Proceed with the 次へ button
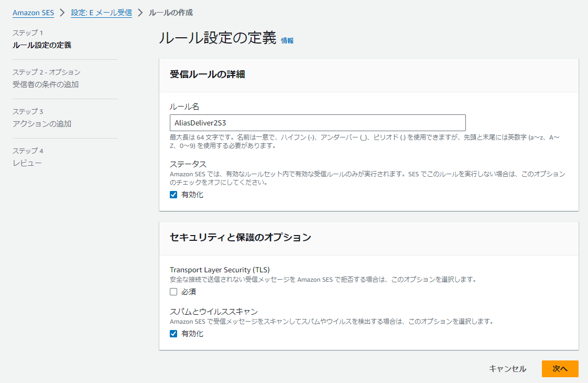The width and height of the screenshot is (588, 383). [x=560, y=369]
